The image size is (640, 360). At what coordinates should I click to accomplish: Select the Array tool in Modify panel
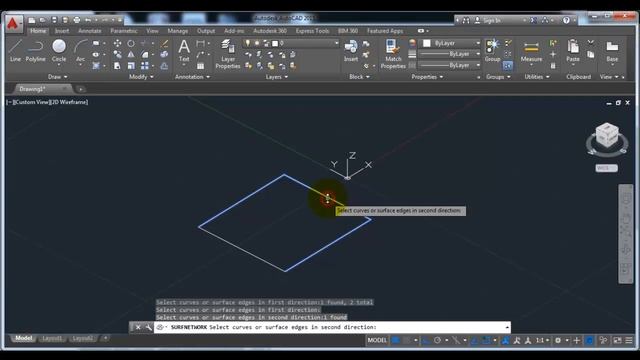point(144,65)
